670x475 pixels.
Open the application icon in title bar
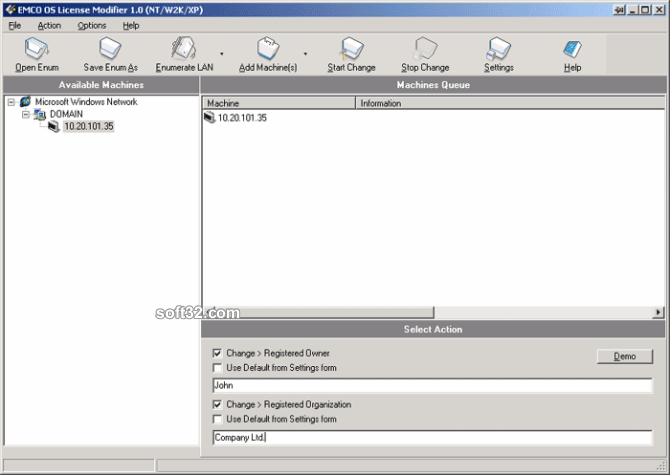point(10,9)
